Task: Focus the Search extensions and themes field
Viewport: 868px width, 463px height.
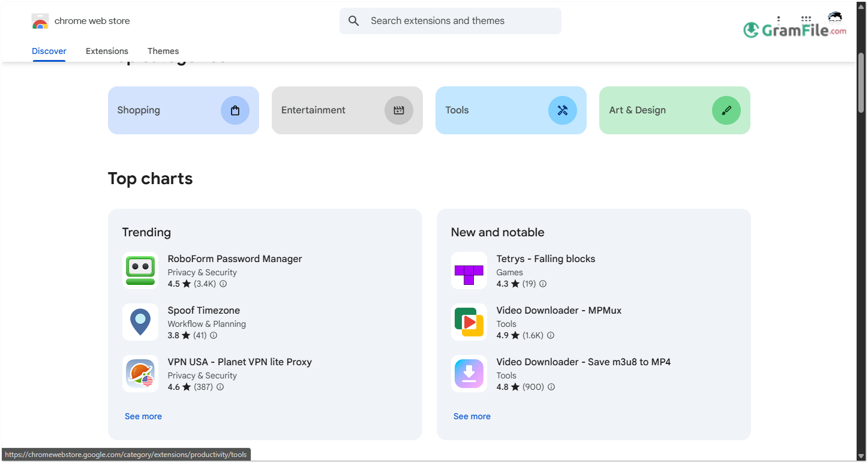Action: click(x=450, y=21)
